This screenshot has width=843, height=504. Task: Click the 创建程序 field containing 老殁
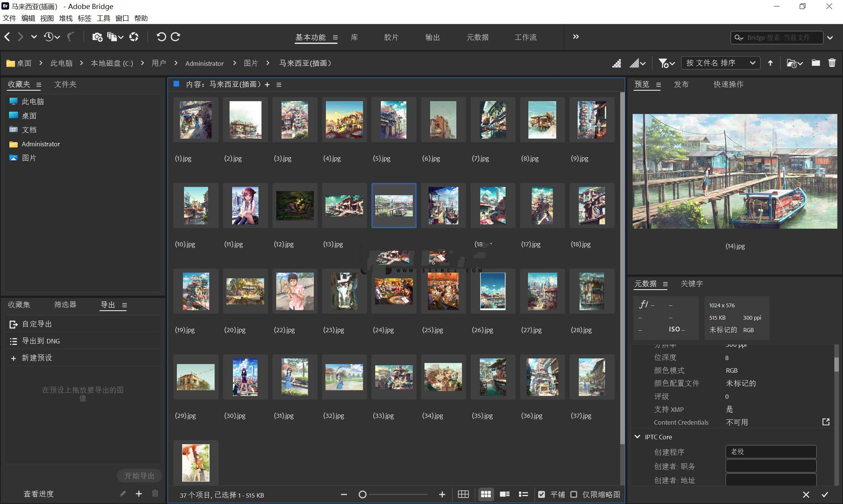(x=771, y=452)
